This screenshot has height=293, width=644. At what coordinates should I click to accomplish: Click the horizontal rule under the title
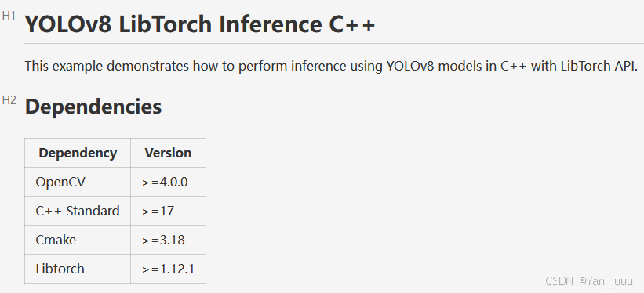tap(334, 43)
